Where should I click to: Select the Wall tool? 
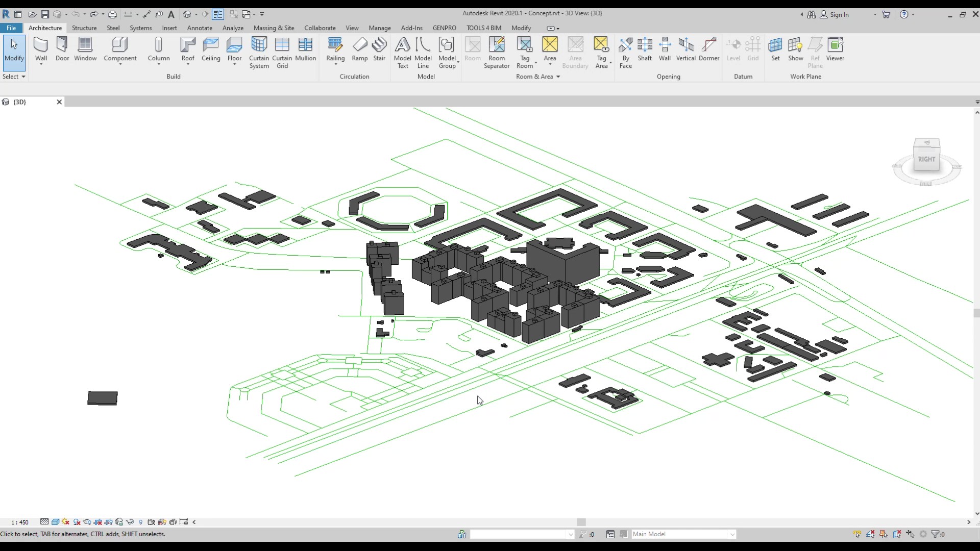[41, 49]
